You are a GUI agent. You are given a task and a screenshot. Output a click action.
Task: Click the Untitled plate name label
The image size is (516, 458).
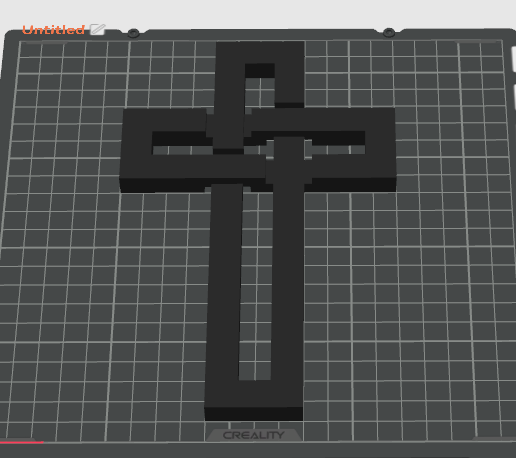53,30
